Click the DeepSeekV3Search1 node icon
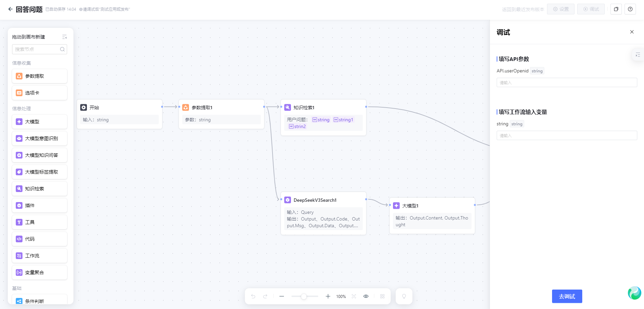The height and width of the screenshot is (309, 644). 288,200
